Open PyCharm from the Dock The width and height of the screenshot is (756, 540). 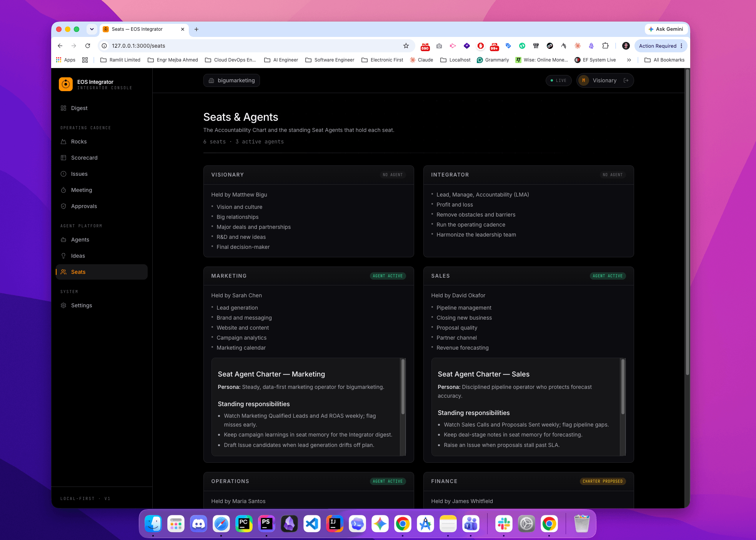point(244,524)
